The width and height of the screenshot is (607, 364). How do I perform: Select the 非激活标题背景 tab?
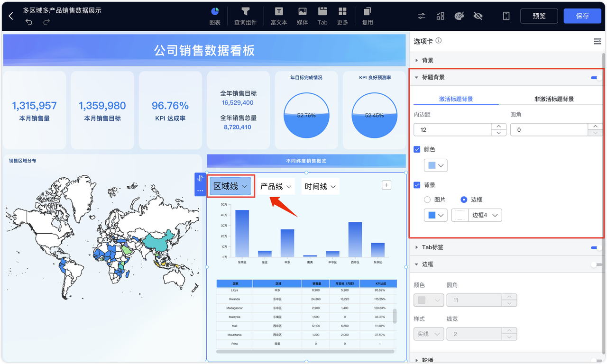coord(554,99)
